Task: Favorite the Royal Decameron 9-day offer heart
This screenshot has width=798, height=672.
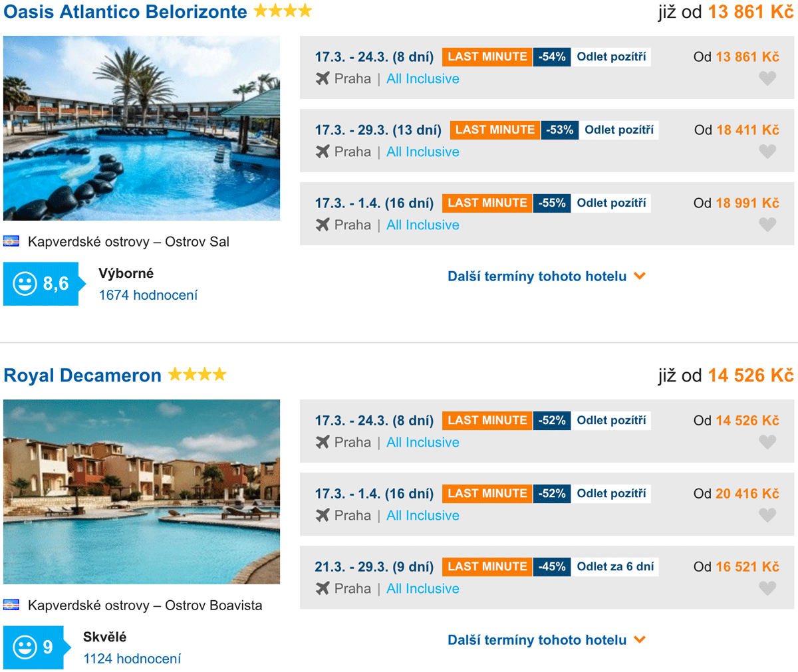Action: [767, 588]
